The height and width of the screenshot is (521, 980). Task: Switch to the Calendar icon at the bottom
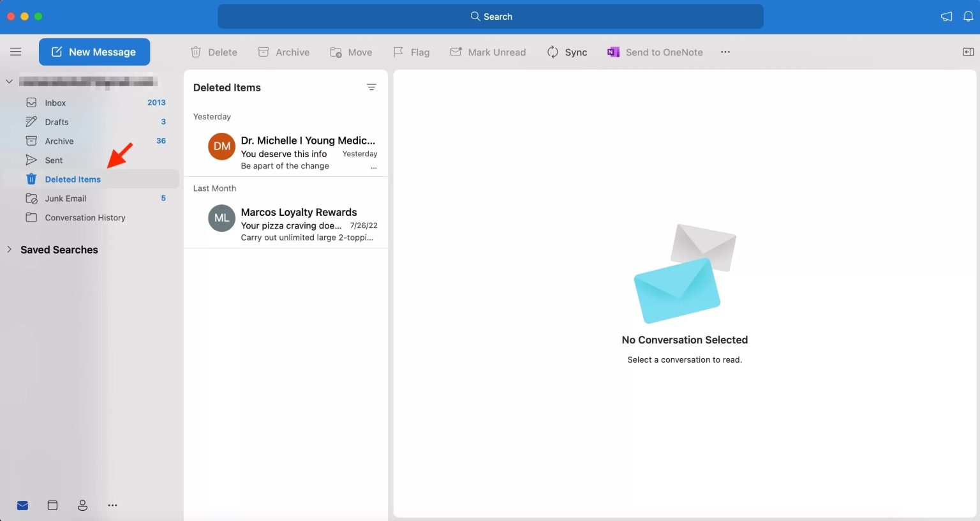[52, 504]
